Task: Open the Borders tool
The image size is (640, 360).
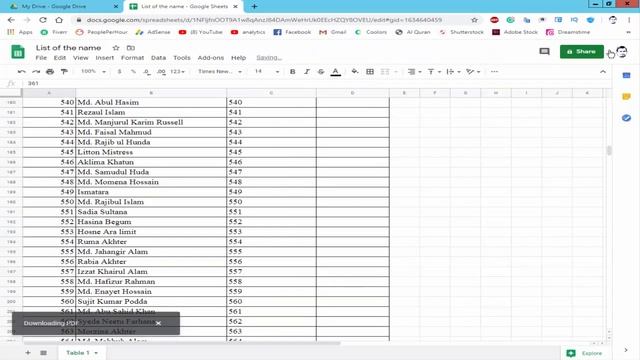Action: [370, 72]
